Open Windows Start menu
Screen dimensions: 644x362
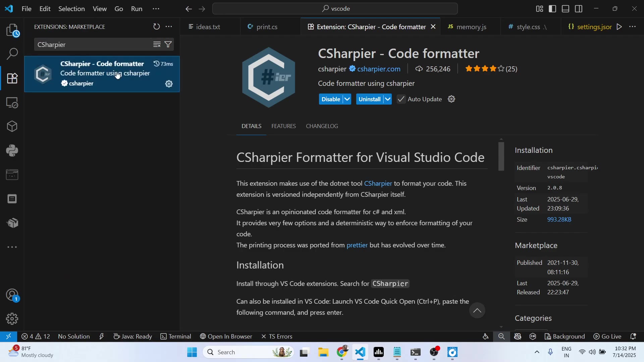[x=192, y=353]
